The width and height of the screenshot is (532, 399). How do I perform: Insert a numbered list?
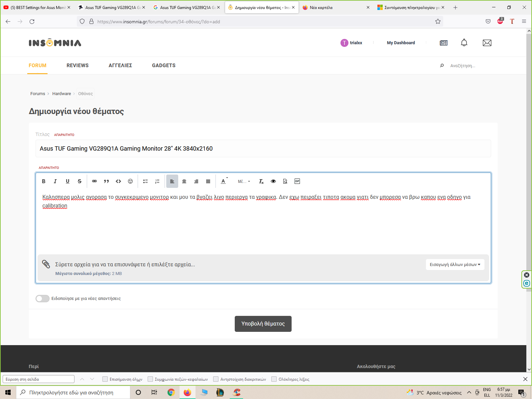pyautogui.click(x=157, y=181)
